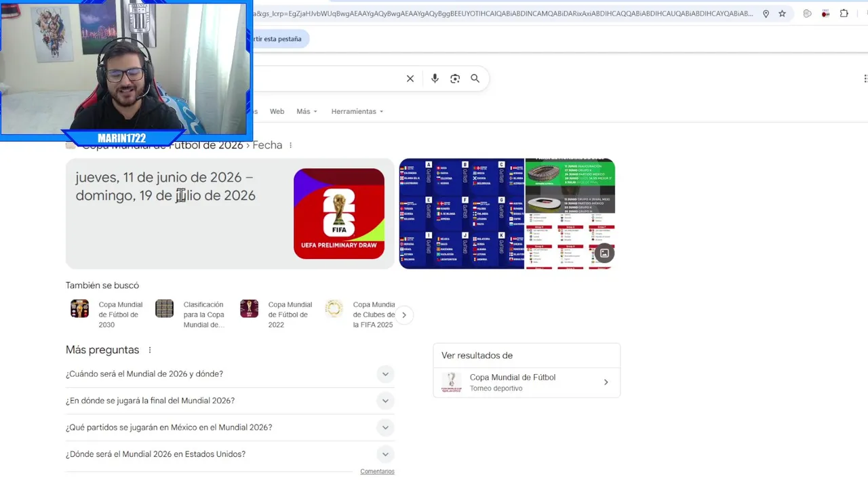Start voice search with the microphone icon

pos(435,79)
